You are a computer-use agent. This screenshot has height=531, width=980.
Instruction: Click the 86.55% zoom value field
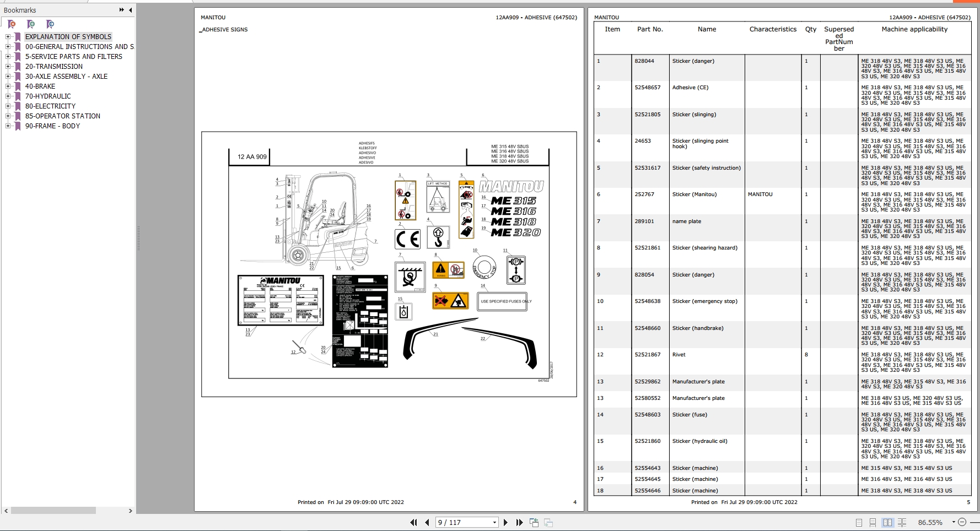point(930,522)
